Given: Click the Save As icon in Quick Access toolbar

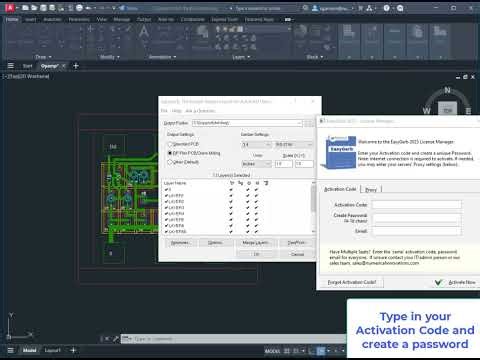Looking at the screenshot, I should click(x=52, y=7).
